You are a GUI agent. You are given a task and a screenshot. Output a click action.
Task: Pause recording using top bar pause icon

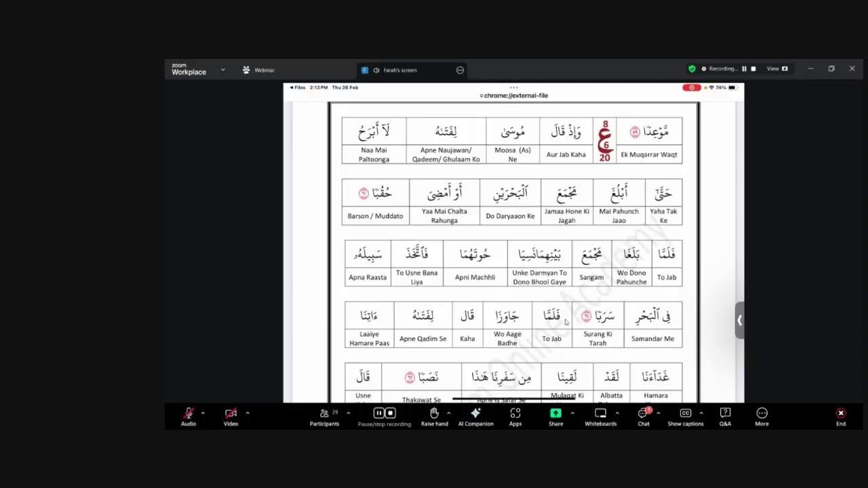744,68
